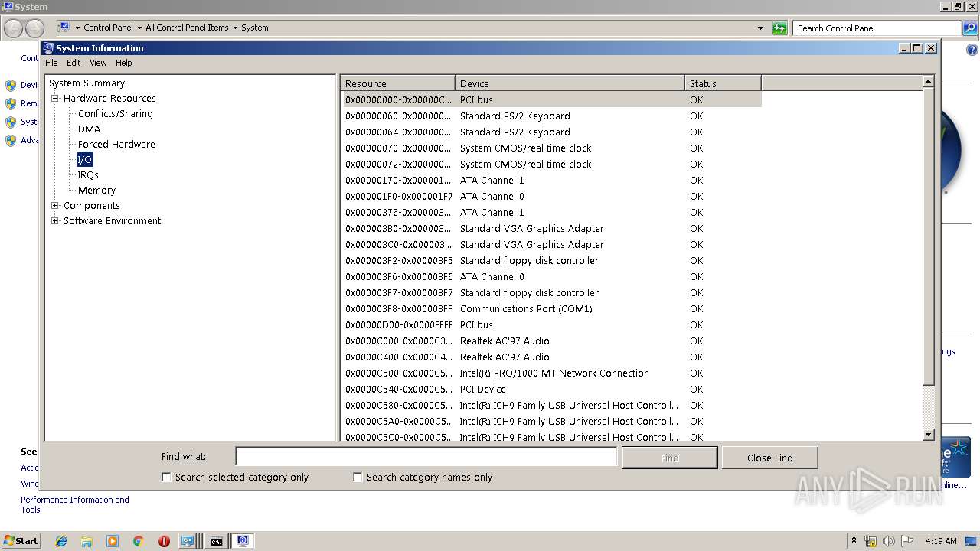Open Action Center flag tray icon

click(x=907, y=541)
